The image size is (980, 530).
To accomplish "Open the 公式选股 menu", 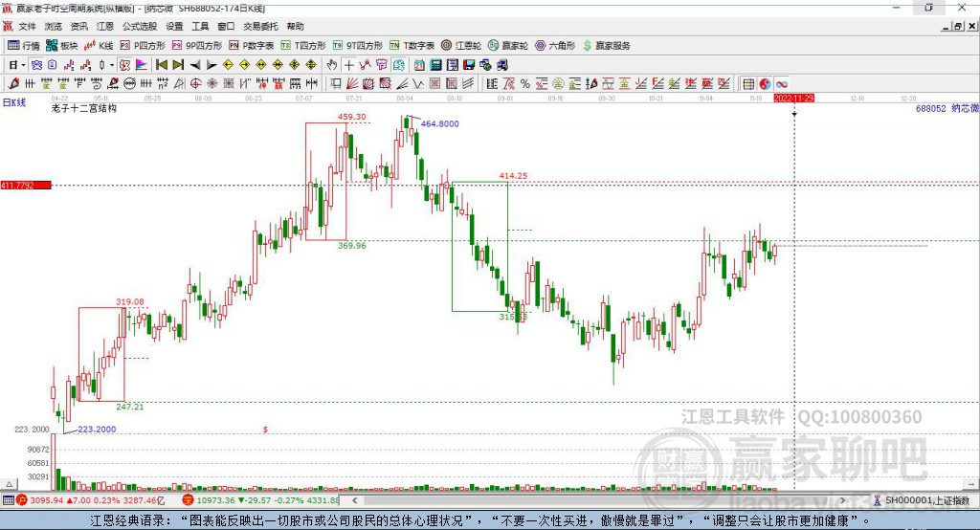I will [140, 26].
